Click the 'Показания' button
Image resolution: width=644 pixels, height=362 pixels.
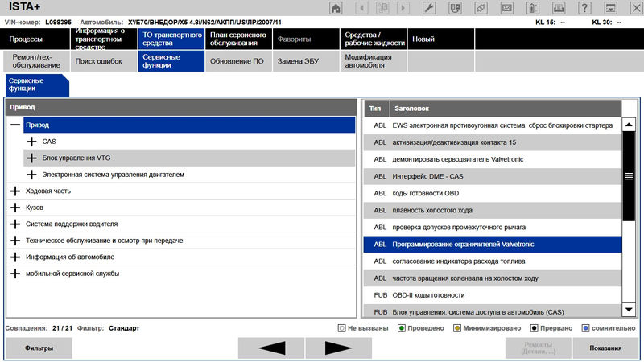(605, 348)
